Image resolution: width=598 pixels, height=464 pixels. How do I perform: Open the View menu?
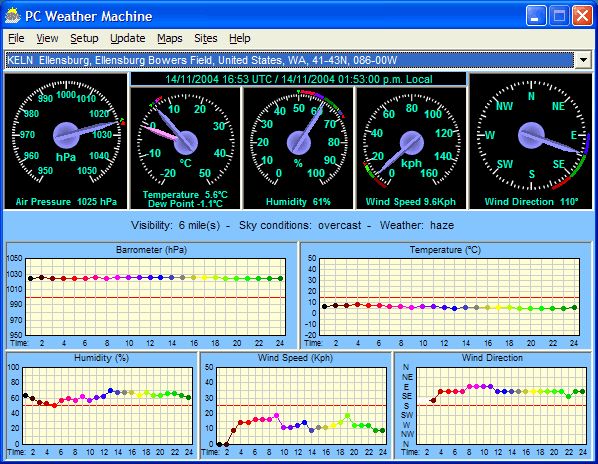47,39
